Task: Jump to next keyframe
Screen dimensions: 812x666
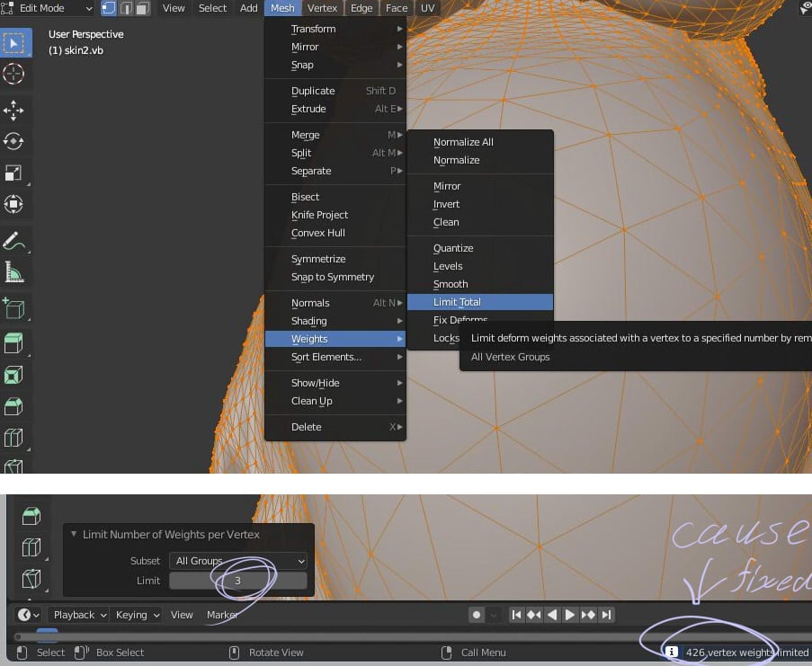Action: (588, 615)
